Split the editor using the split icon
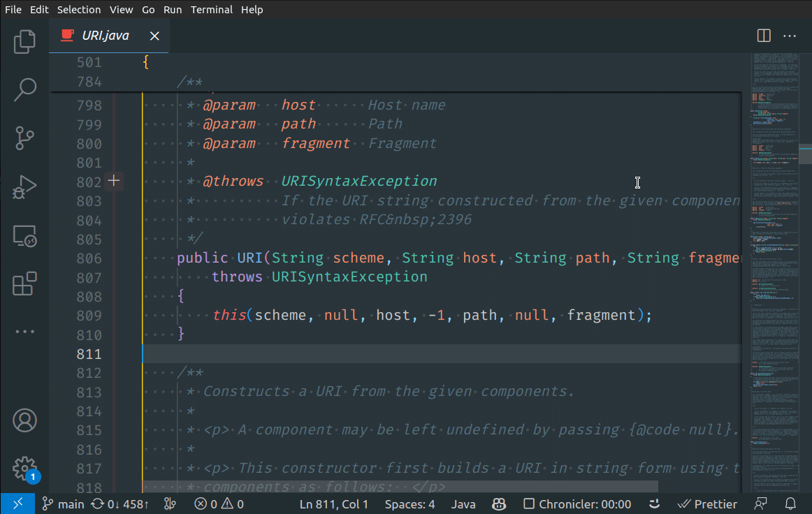812x514 pixels. pyautogui.click(x=763, y=36)
